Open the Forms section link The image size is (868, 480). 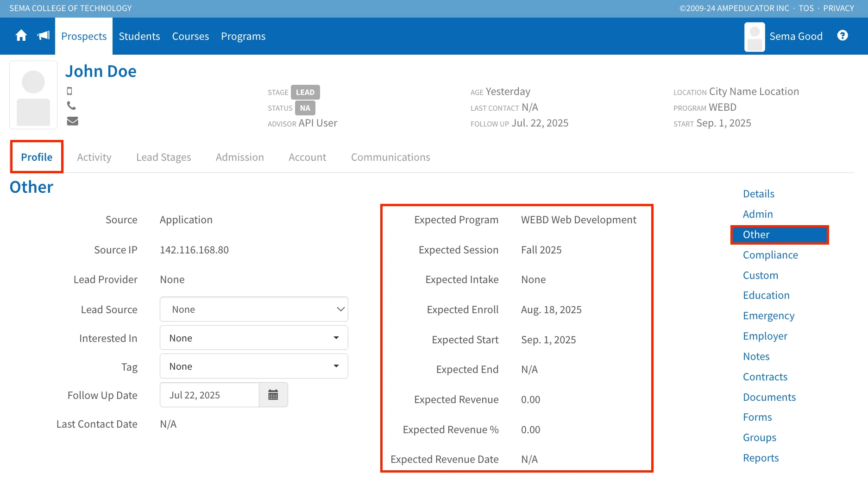coord(757,417)
